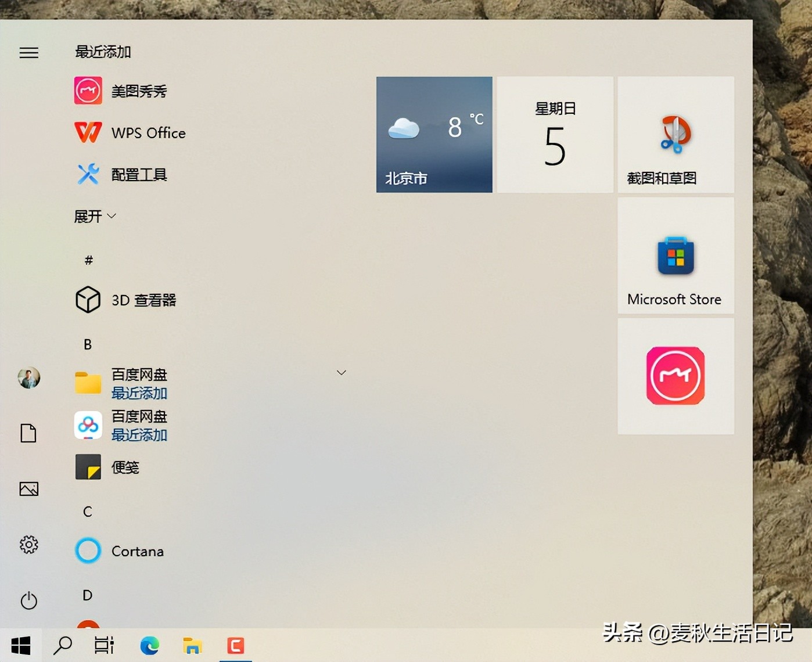Viewport: 812px width, 662px height.
Task: Open Settings via the sidebar gear icon
Action: 28,545
